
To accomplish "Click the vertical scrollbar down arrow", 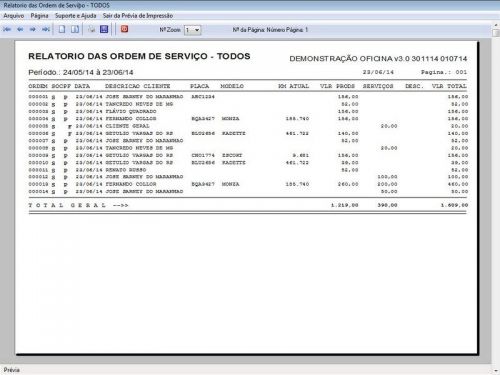I will click(496, 371).
